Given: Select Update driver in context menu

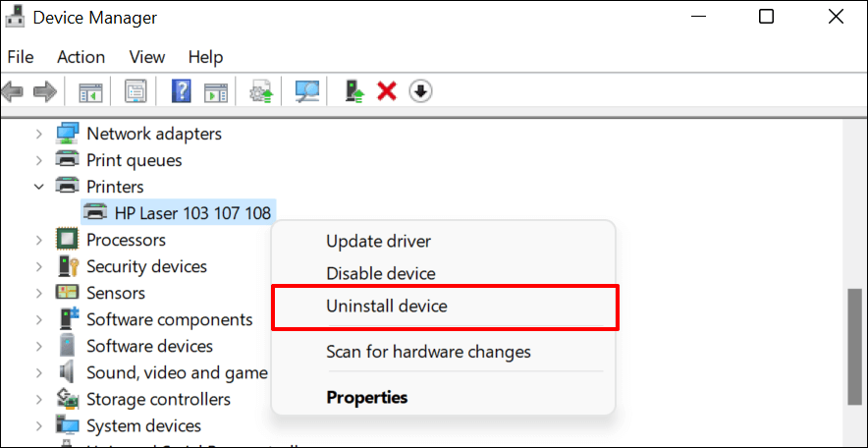Looking at the screenshot, I should (x=378, y=241).
